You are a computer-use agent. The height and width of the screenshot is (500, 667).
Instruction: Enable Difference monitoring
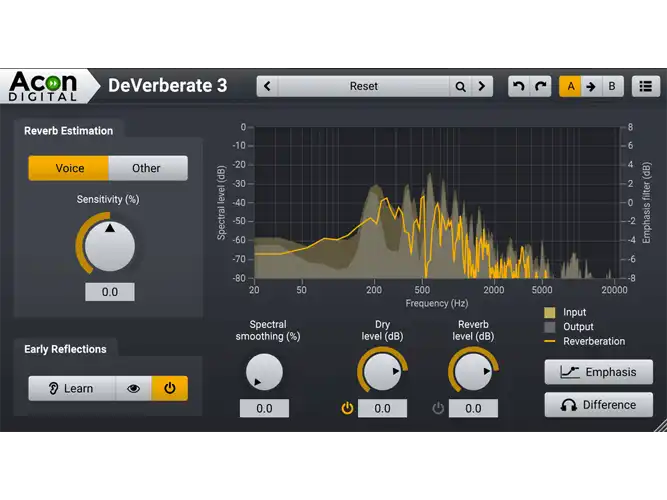(x=599, y=405)
